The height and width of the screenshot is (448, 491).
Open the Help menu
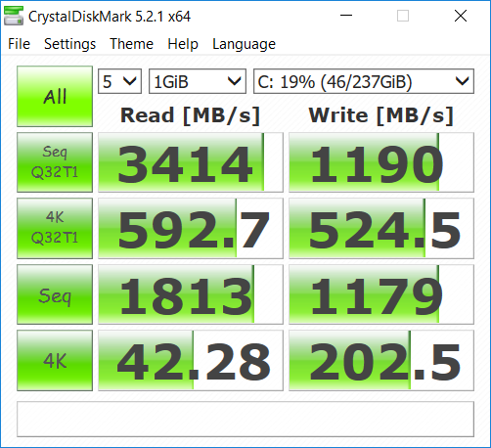click(x=183, y=44)
